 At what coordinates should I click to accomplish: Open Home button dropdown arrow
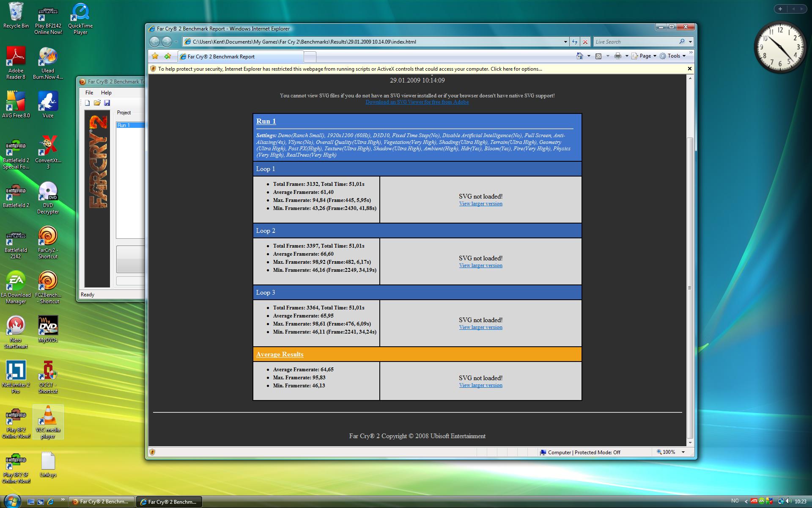[x=589, y=56]
